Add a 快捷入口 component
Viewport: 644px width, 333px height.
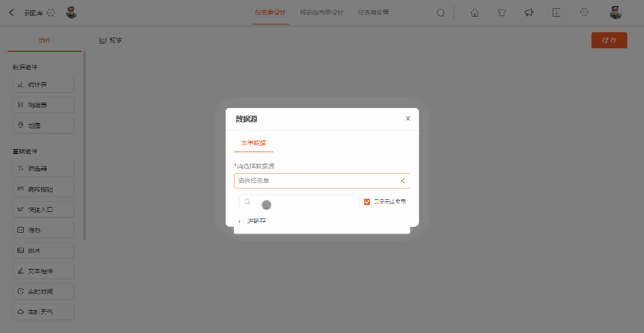coord(43,209)
